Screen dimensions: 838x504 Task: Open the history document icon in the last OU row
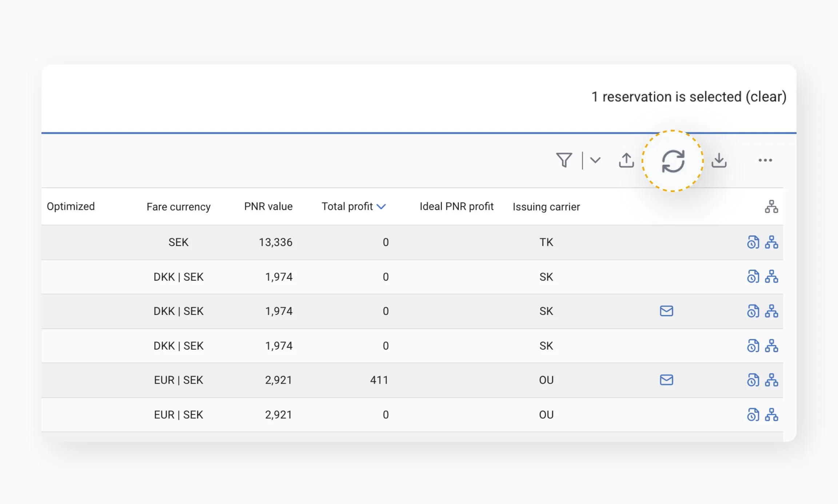753,415
